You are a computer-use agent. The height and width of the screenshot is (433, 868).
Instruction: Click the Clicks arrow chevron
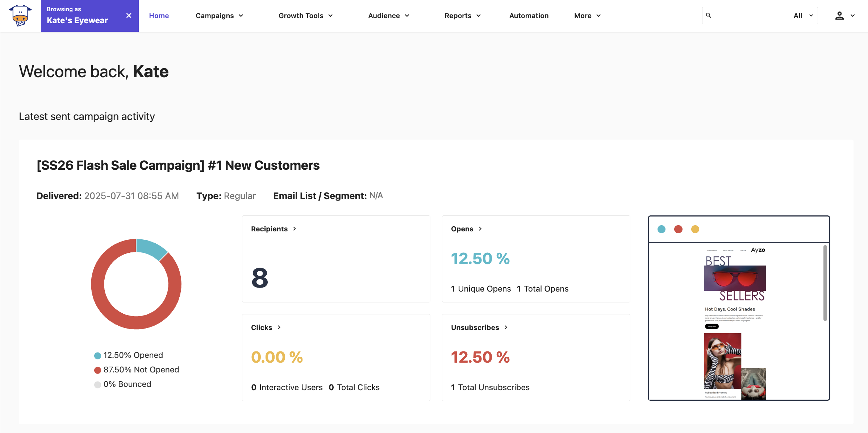(x=279, y=327)
